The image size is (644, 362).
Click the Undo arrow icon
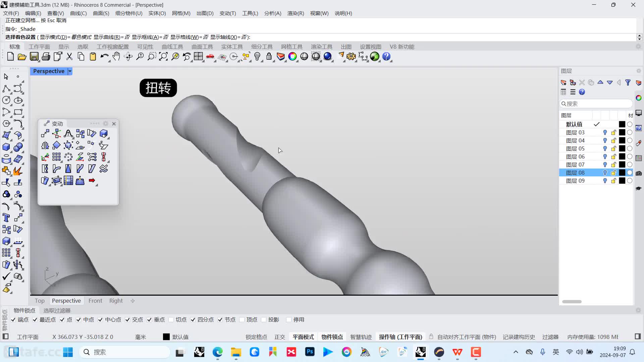(104, 57)
